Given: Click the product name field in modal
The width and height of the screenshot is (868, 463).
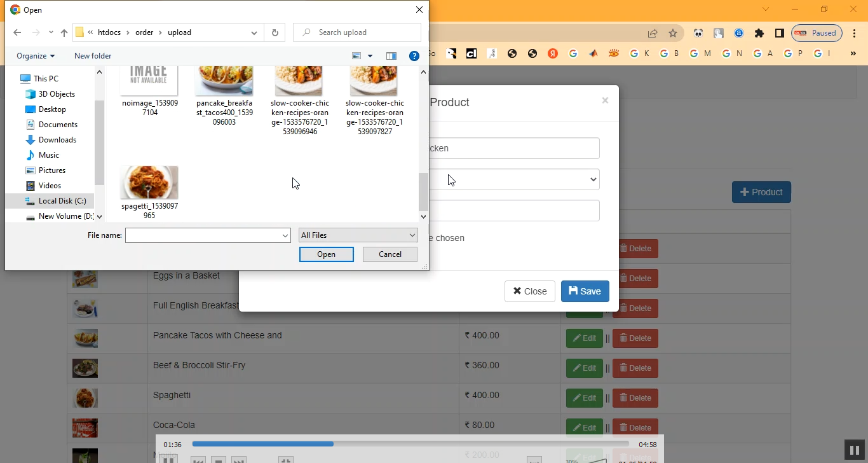Looking at the screenshot, I should tap(514, 148).
